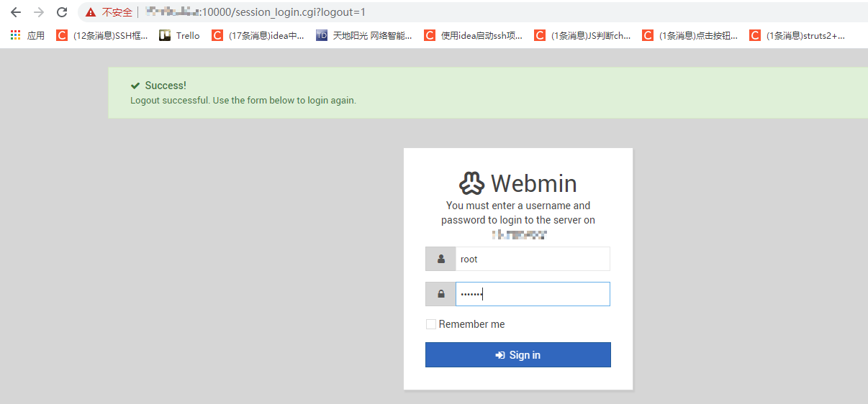Click the blue Sign in button
This screenshot has width=868, height=404.
tap(518, 355)
